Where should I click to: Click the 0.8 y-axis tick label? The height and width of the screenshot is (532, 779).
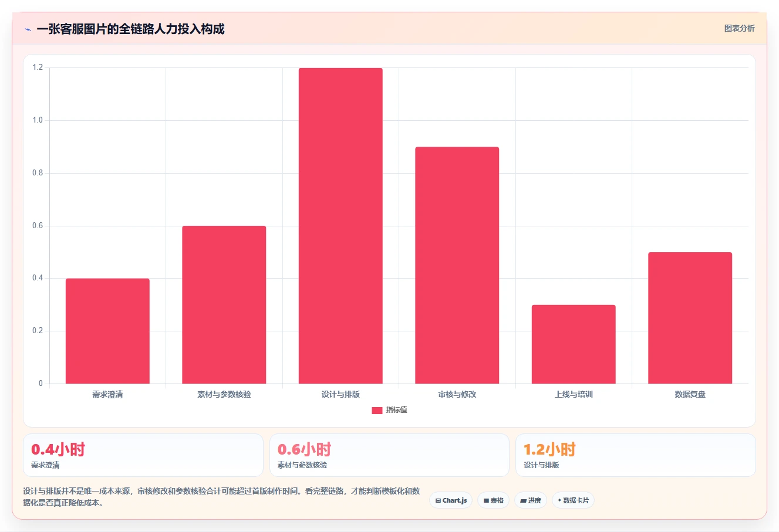[x=38, y=173]
